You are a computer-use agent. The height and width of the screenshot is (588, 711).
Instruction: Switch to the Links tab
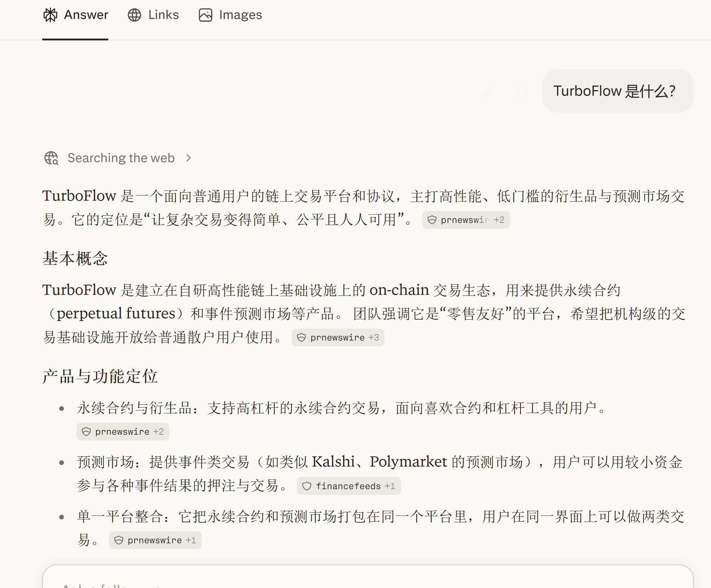click(153, 15)
